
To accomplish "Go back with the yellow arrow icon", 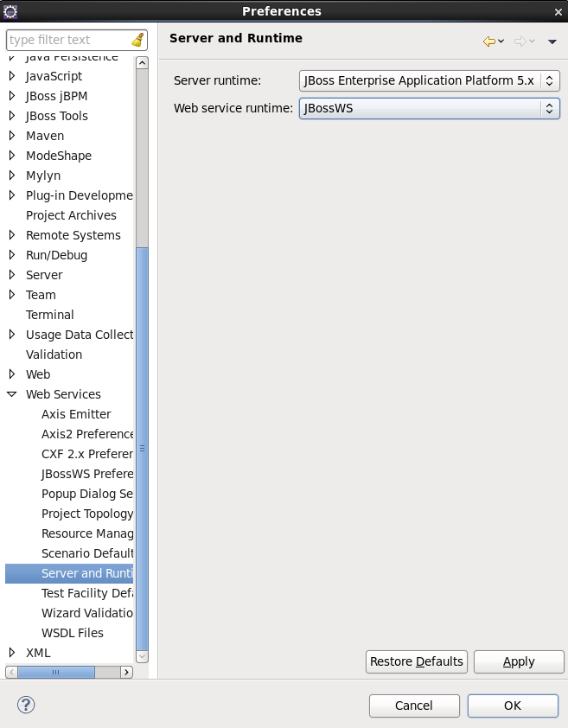I will tap(488, 42).
